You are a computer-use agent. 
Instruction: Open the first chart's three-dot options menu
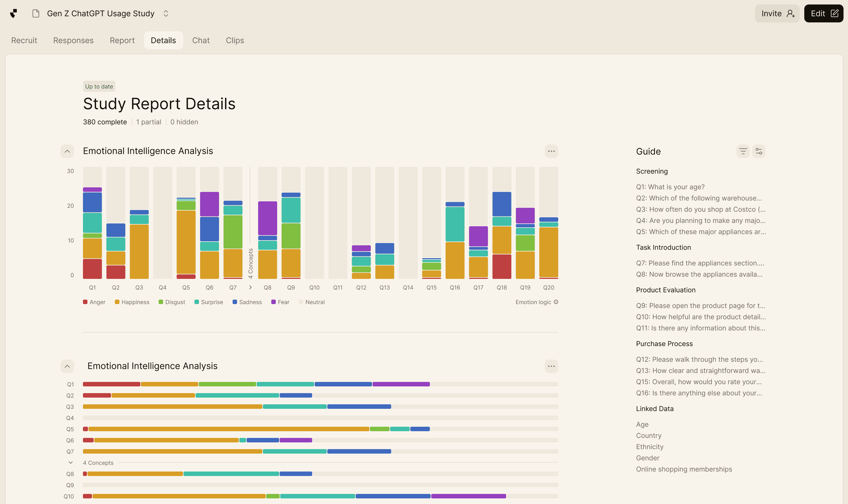[x=551, y=151]
